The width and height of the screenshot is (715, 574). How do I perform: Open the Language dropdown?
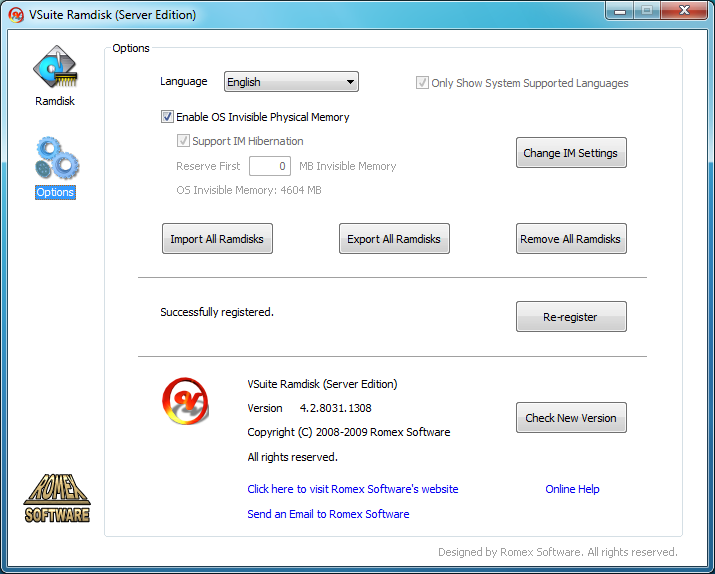point(291,82)
